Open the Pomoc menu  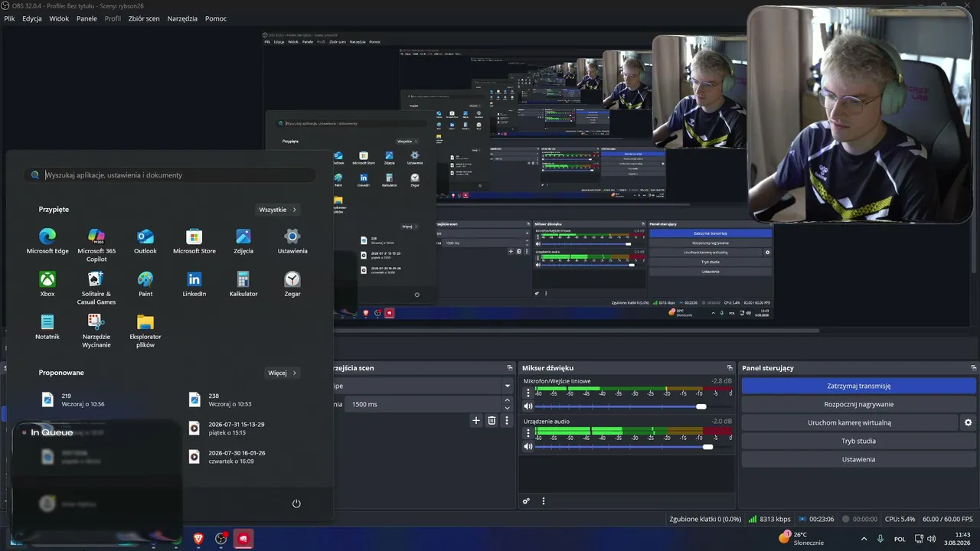216,18
